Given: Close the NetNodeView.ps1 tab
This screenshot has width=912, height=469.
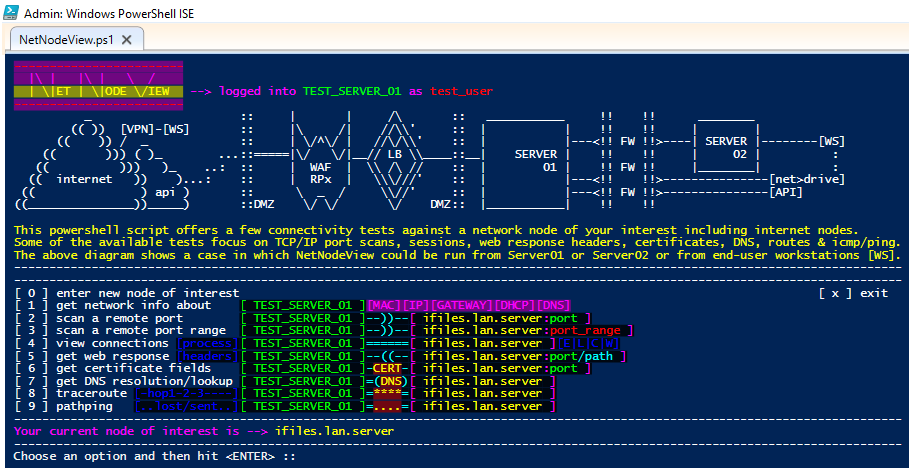Looking at the screenshot, I should coord(127,40).
